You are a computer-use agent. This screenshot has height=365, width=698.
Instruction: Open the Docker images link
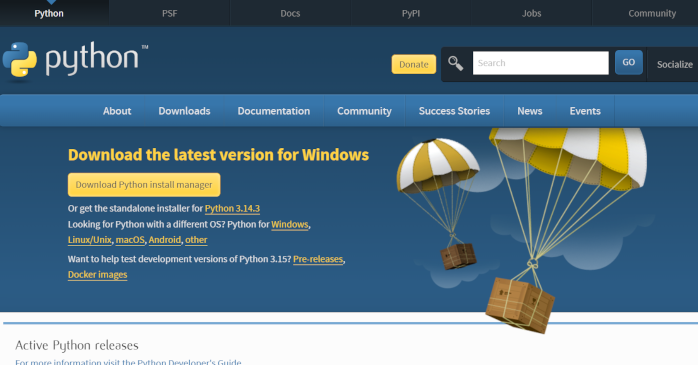[97, 275]
